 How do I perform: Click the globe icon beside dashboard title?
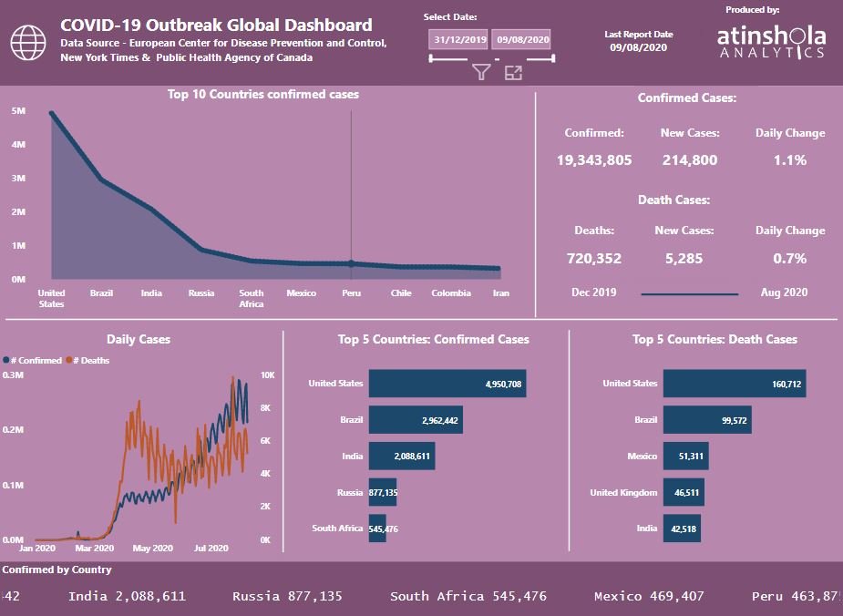coord(28,43)
